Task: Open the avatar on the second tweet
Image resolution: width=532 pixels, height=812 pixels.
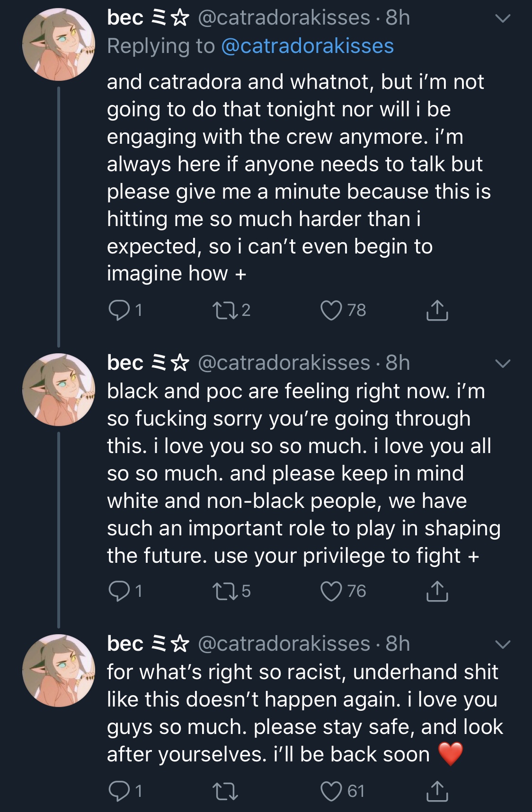Action: (x=59, y=390)
